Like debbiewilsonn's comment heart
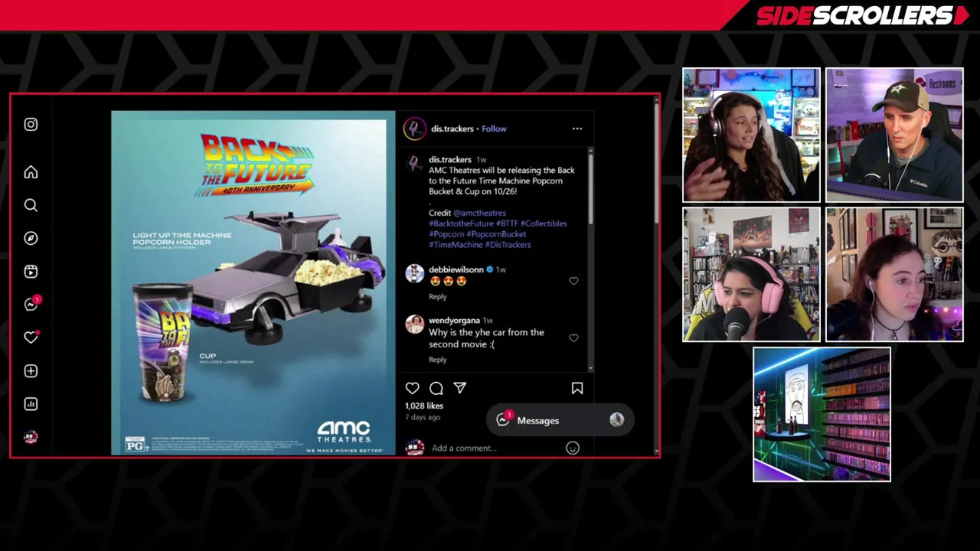Screen dimensions: 980x551 (573, 281)
